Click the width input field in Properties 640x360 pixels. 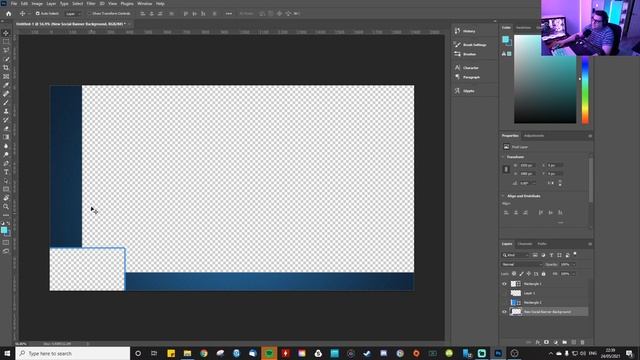coord(527,165)
